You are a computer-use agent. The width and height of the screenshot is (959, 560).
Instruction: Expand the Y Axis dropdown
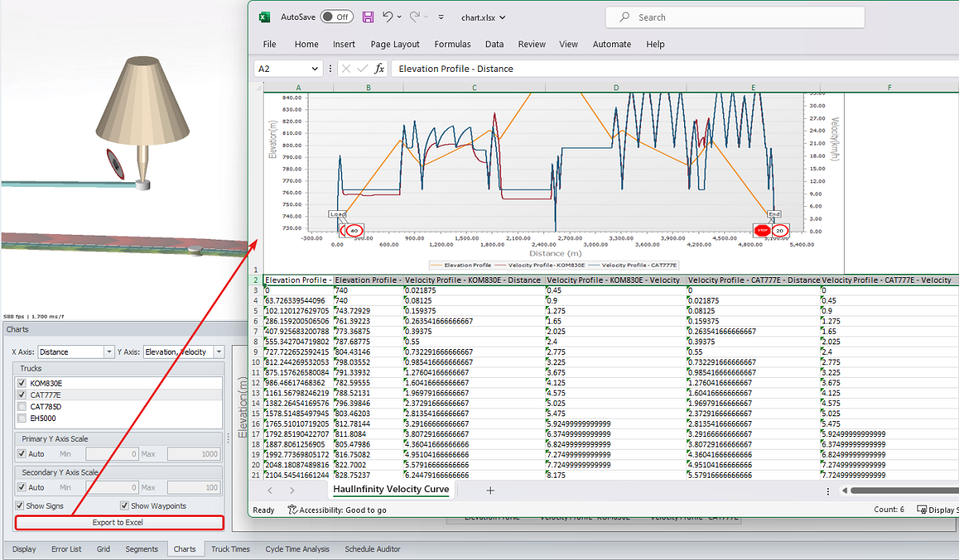[219, 352]
